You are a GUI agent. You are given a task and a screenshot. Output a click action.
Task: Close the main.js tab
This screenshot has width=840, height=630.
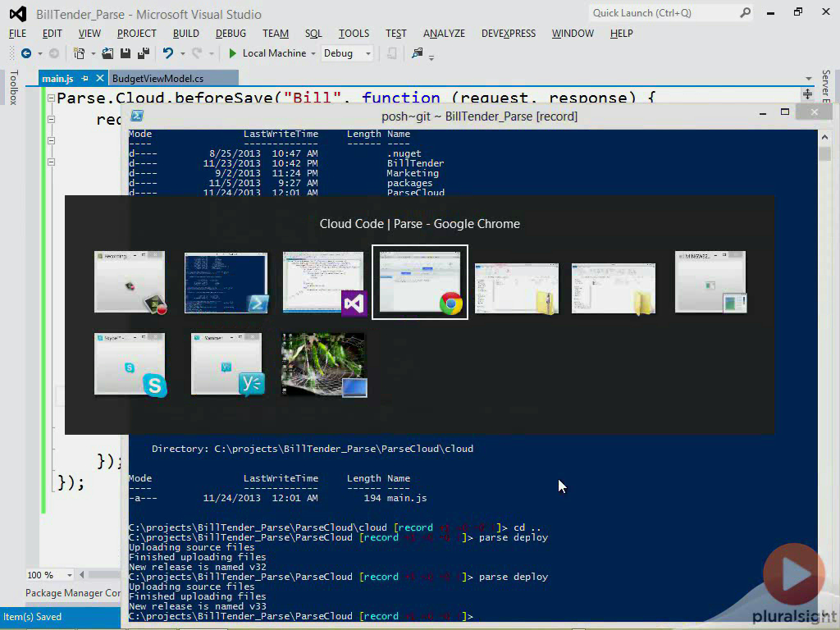(x=99, y=78)
